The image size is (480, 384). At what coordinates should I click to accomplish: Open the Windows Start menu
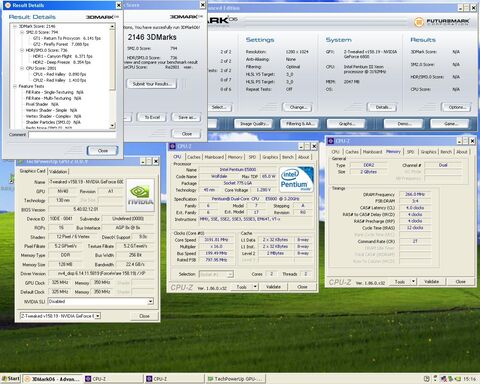[11, 378]
